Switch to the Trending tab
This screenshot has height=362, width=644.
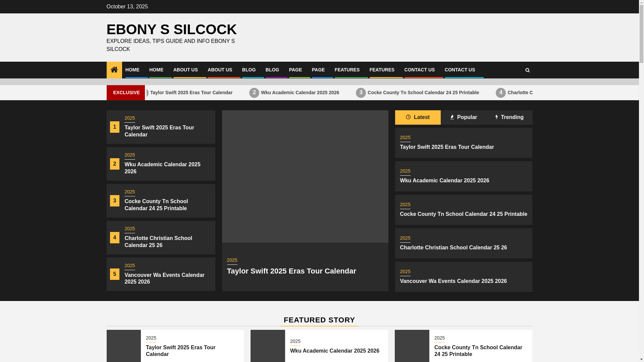(509, 117)
